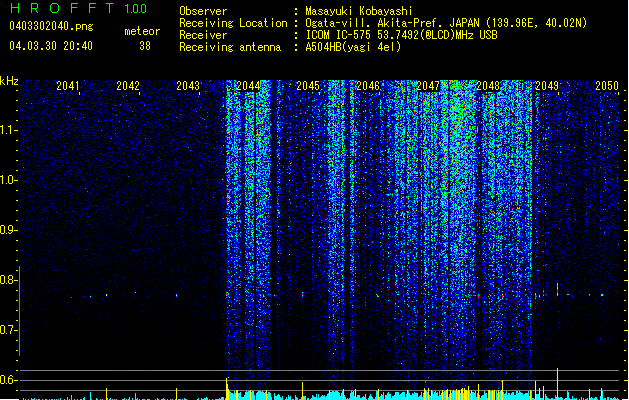
Task: Click the 'Receiving antenna' field label
Action: [230, 47]
